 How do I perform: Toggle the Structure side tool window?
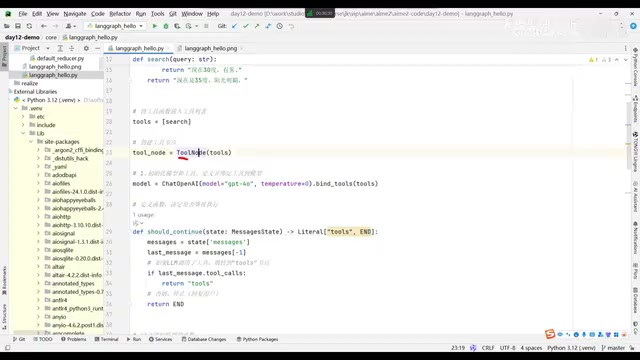pyautogui.click(x=4, y=318)
